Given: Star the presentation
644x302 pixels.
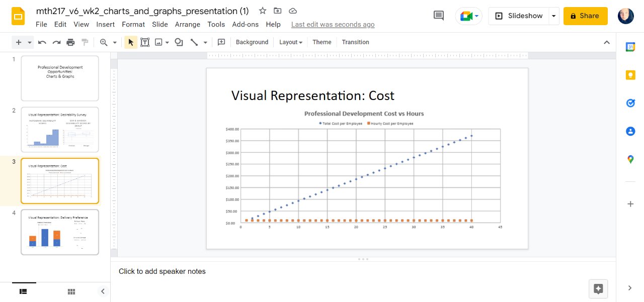Looking at the screenshot, I should click(x=262, y=11).
